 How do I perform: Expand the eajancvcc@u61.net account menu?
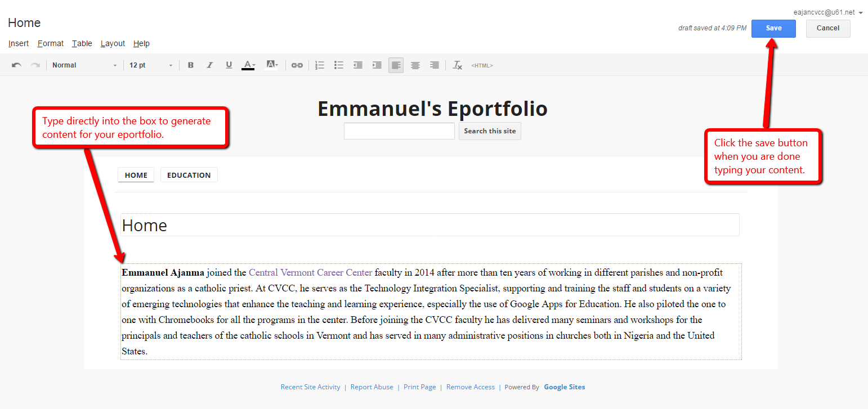[827, 11]
